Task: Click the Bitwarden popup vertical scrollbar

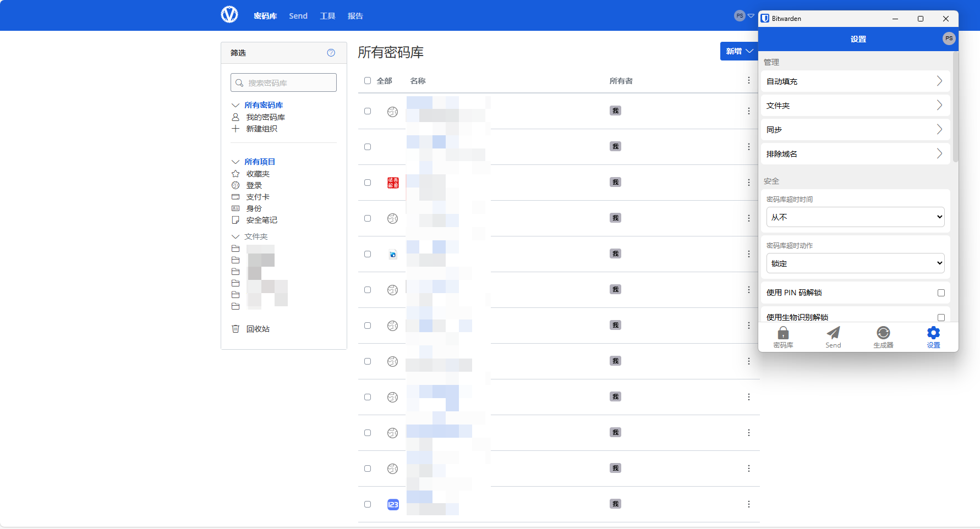Action: (955, 107)
